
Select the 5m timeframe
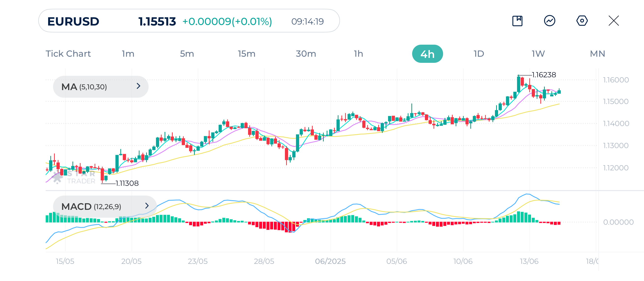(187, 54)
